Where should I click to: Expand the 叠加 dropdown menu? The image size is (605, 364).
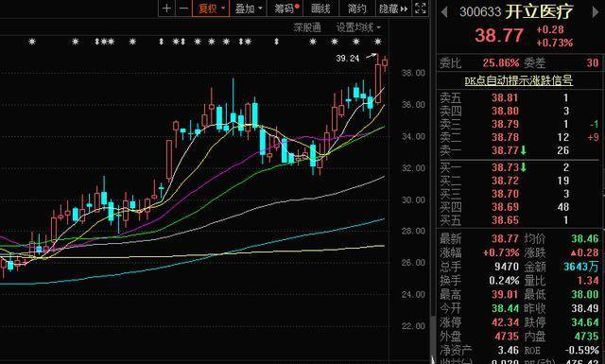249,9
